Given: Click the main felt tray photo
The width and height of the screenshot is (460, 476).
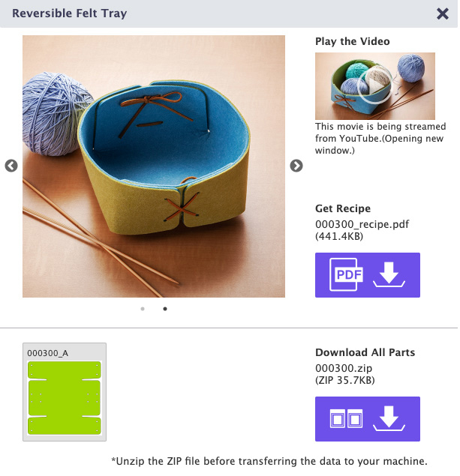Looking at the screenshot, I should click(x=154, y=166).
